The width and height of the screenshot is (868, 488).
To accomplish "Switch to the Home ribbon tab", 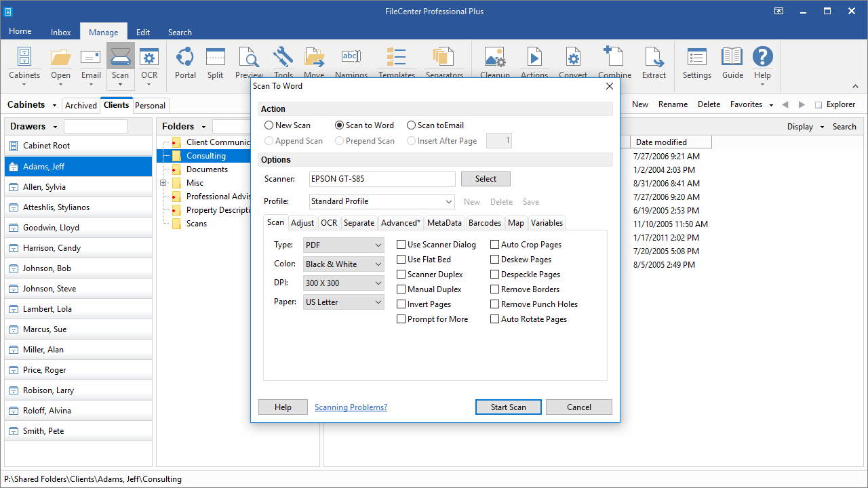I will [x=20, y=31].
